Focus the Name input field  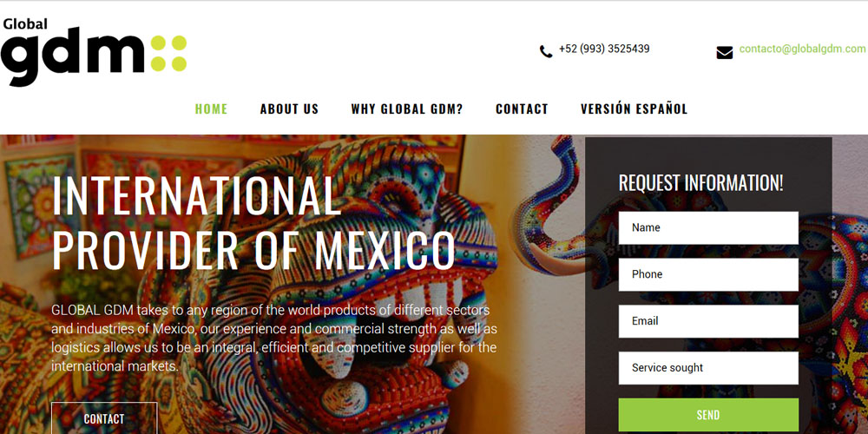tap(708, 227)
